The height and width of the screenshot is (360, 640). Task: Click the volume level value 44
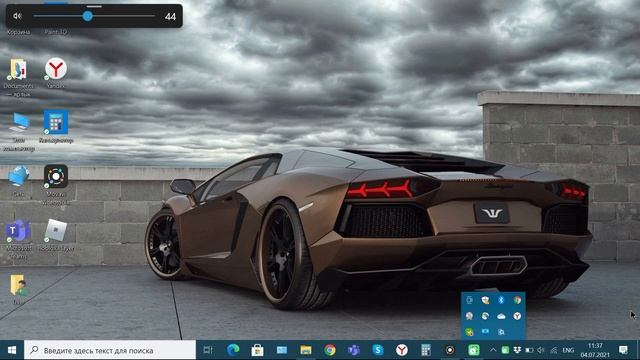[170, 16]
